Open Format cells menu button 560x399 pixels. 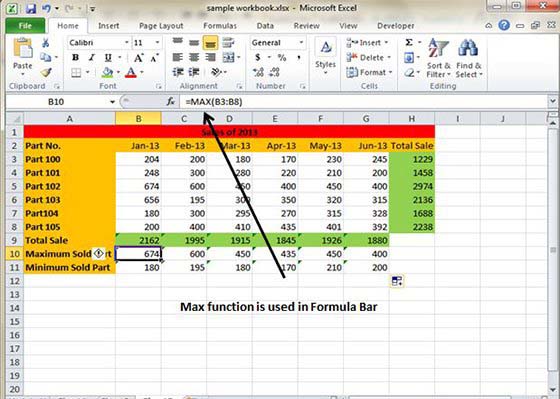coord(369,73)
